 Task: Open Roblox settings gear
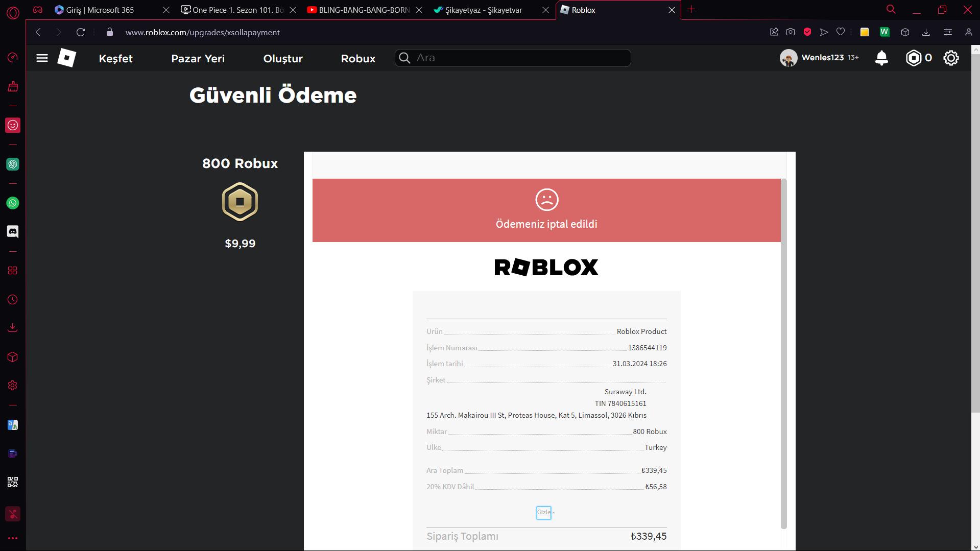951,58
